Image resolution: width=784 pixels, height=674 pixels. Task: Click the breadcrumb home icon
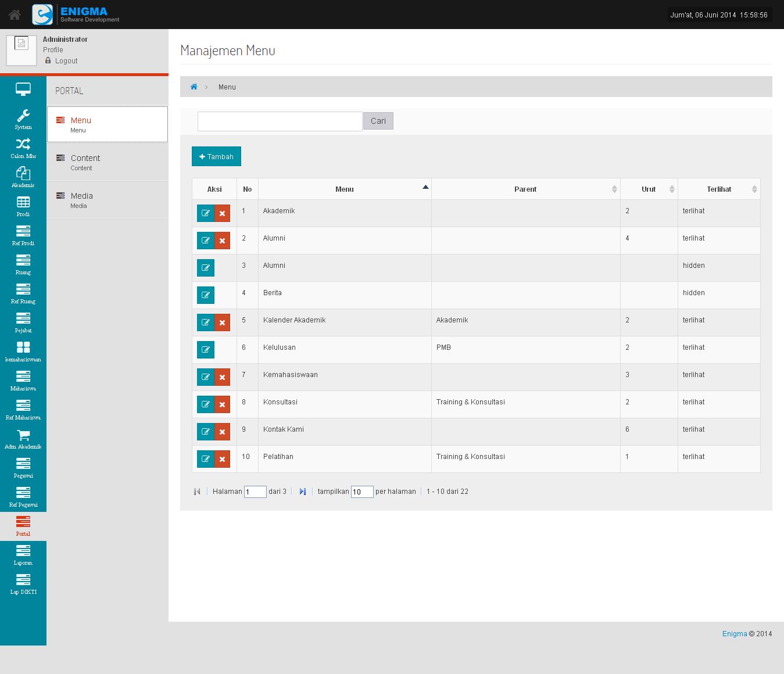point(194,87)
